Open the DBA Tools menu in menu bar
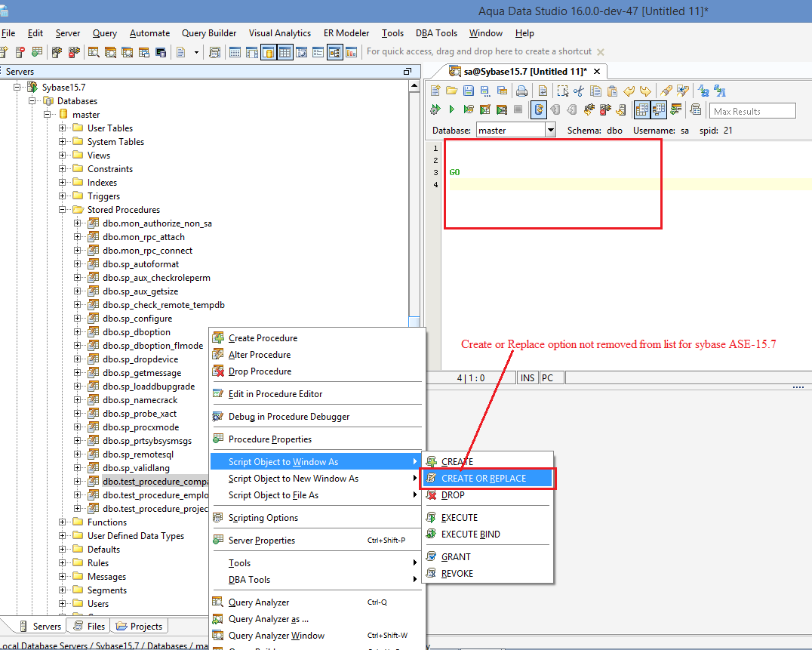812x650 pixels. click(x=436, y=33)
